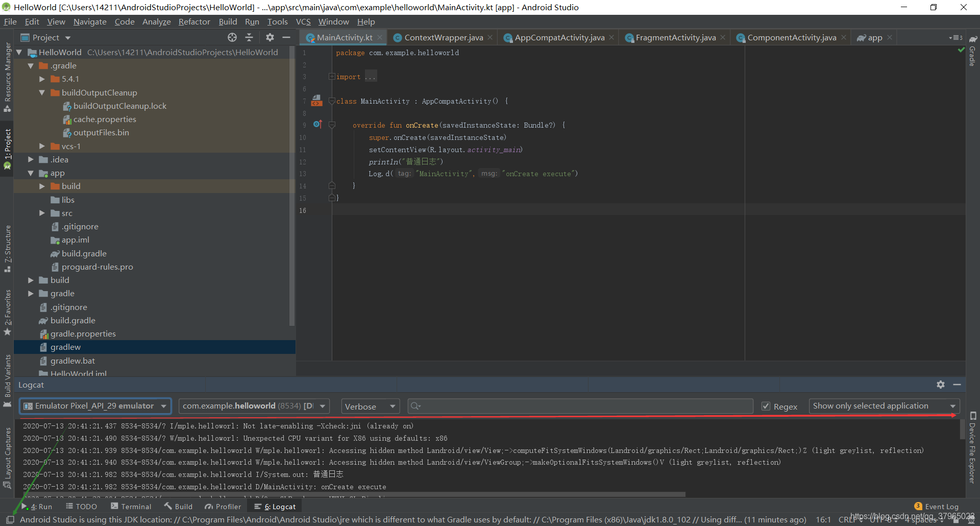
Task: Open the Verbose log level dropdown
Action: click(370, 407)
